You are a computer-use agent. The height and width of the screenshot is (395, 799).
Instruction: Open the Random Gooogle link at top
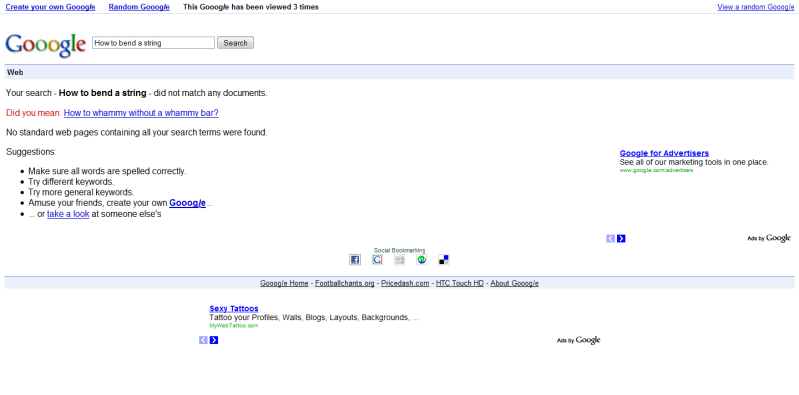(x=139, y=7)
